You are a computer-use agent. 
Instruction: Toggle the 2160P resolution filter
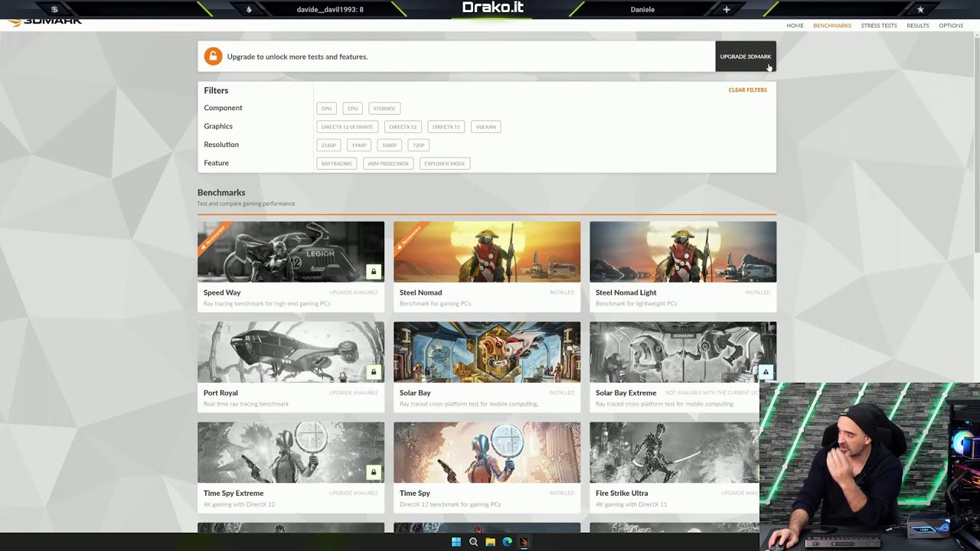point(329,145)
